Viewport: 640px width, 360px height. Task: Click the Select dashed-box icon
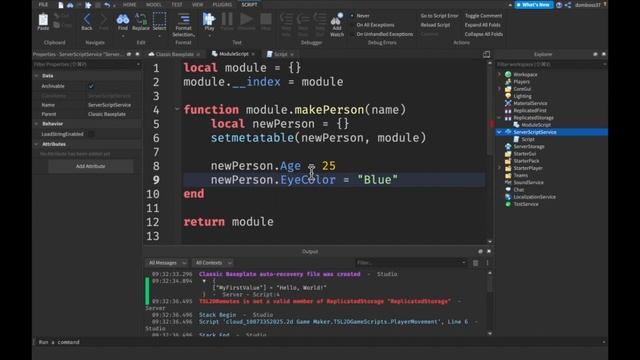[159, 19]
